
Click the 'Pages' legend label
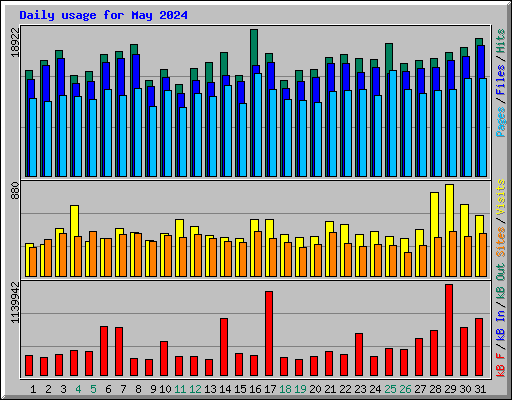[501, 122]
